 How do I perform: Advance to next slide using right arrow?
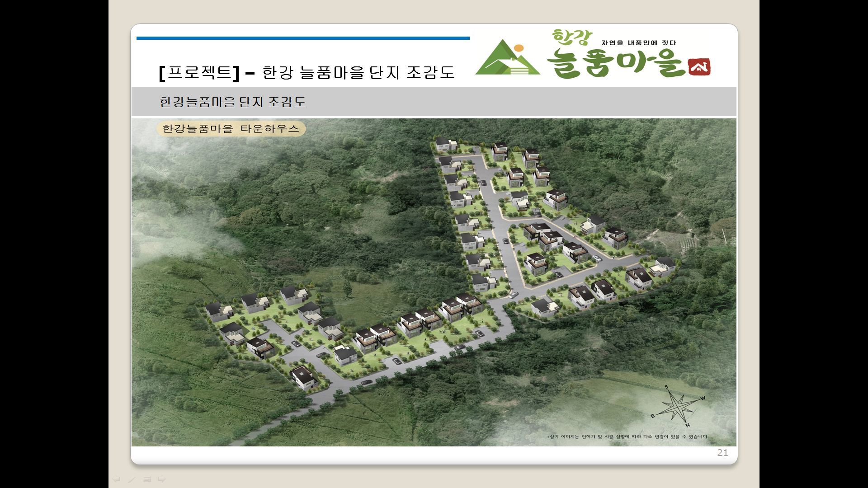point(162,479)
